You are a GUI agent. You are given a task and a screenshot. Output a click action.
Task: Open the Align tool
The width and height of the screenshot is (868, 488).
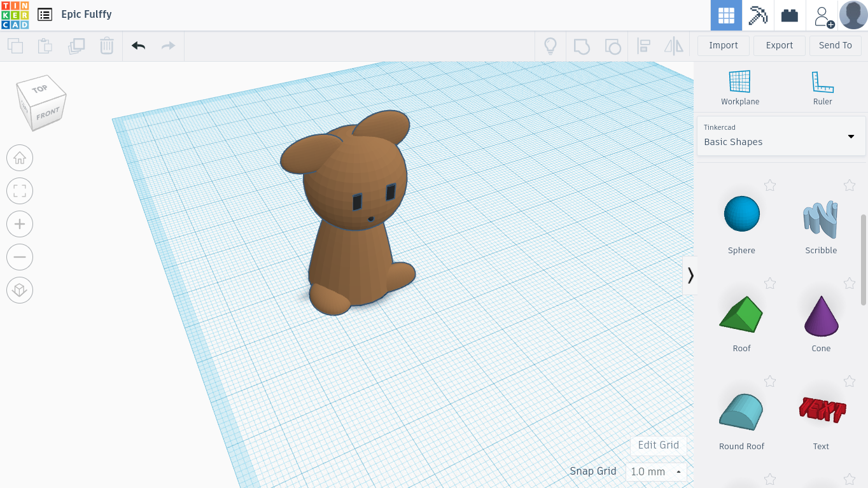pos(643,46)
